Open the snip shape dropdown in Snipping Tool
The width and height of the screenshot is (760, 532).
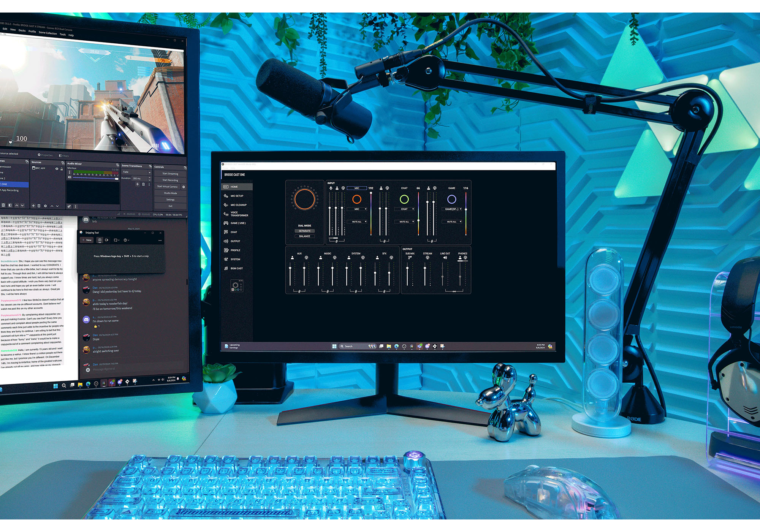coord(117,240)
